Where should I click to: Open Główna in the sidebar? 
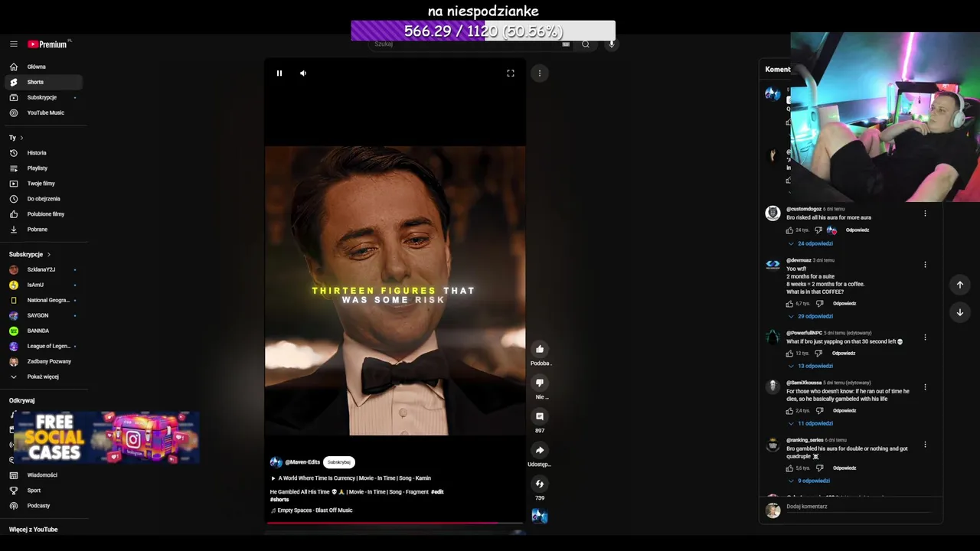(x=44, y=67)
